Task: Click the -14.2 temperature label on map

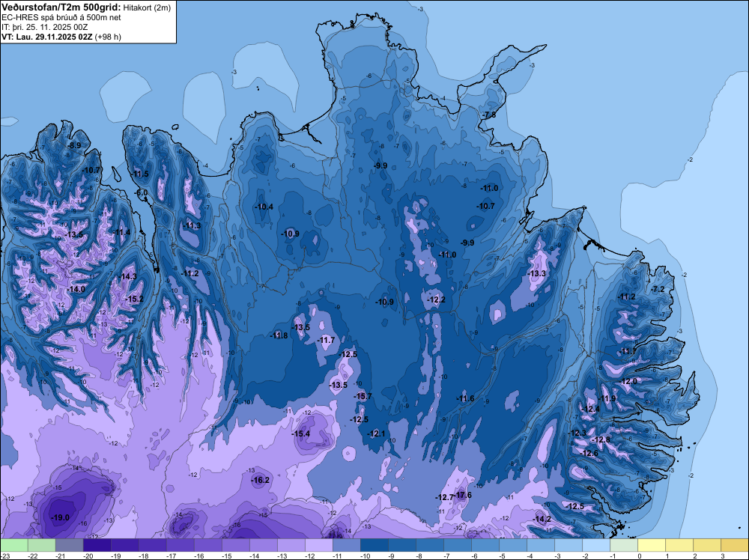Action: point(542,519)
